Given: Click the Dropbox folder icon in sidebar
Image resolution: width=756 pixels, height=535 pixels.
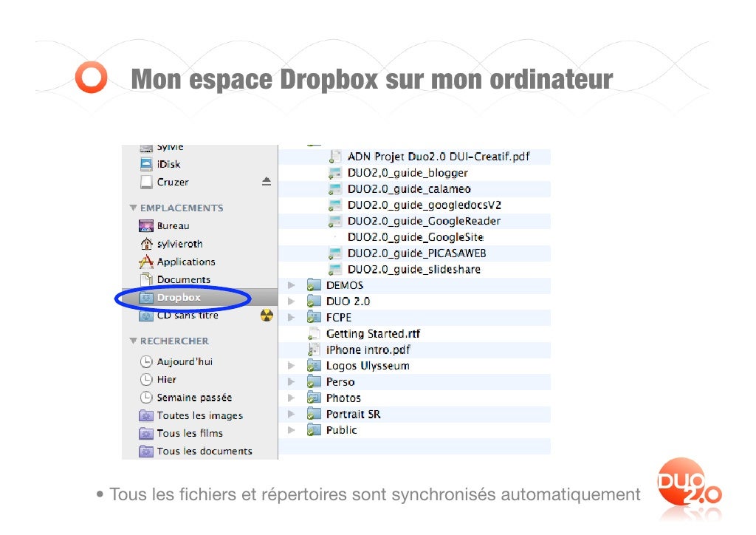Looking at the screenshot, I should [146, 298].
